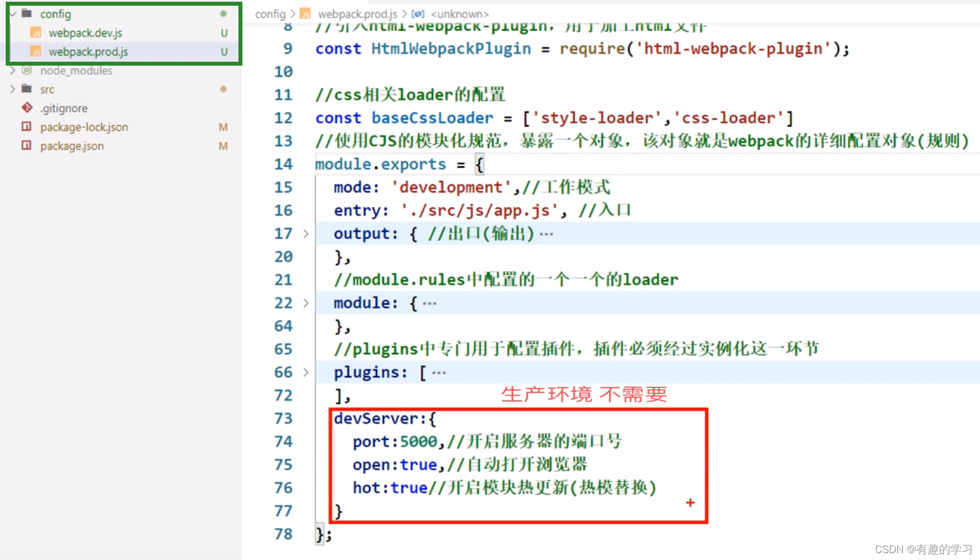The height and width of the screenshot is (560, 980).
Task: Click the src folder icon
Action: (27, 88)
